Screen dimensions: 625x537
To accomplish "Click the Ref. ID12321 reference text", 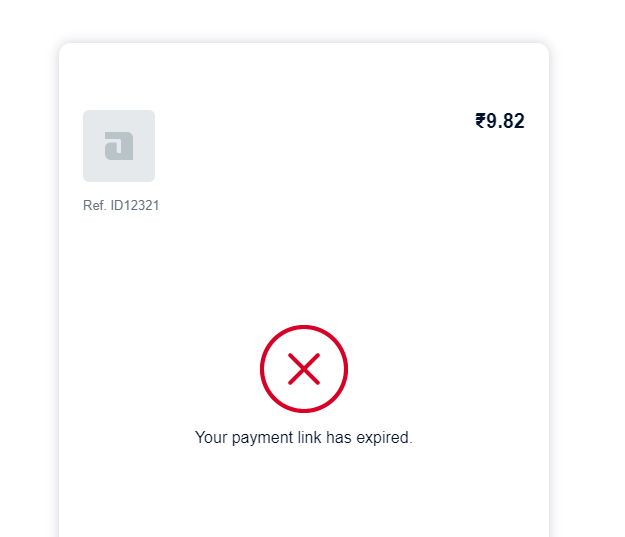I will (x=121, y=205).
